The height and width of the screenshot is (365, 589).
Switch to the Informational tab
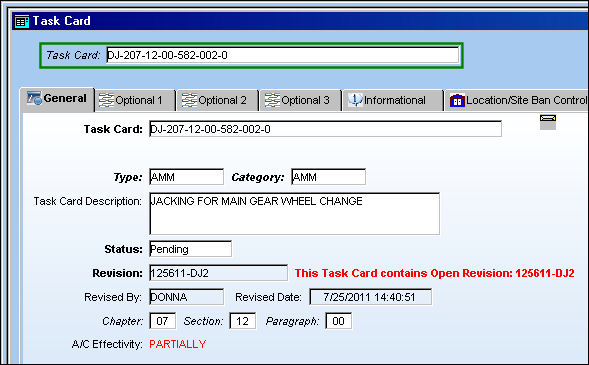tap(393, 100)
